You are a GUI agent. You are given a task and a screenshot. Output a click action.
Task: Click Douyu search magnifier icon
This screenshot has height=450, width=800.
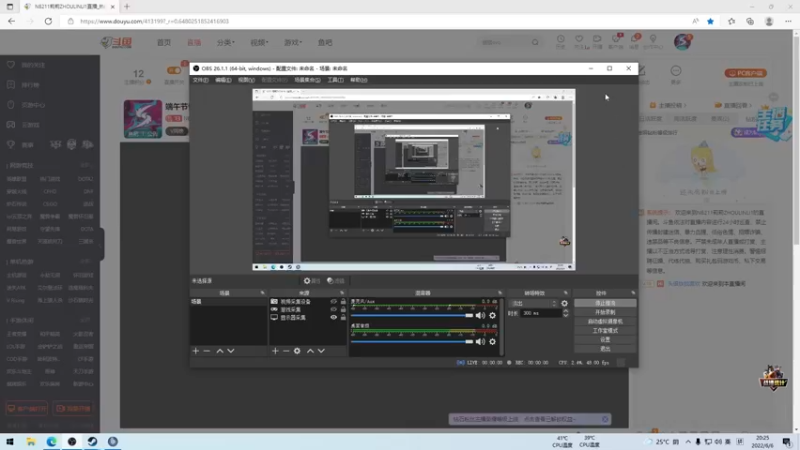pyautogui.click(x=535, y=42)
